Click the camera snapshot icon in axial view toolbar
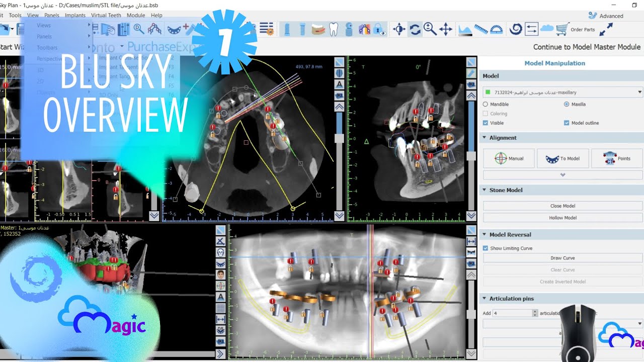The image size is (644, 362). [x=339, y=96]
